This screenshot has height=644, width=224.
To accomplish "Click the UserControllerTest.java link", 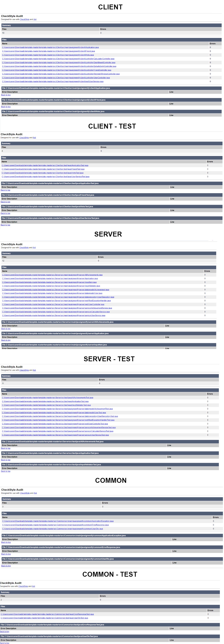I will pyautogui.click(x=55, y=424).
